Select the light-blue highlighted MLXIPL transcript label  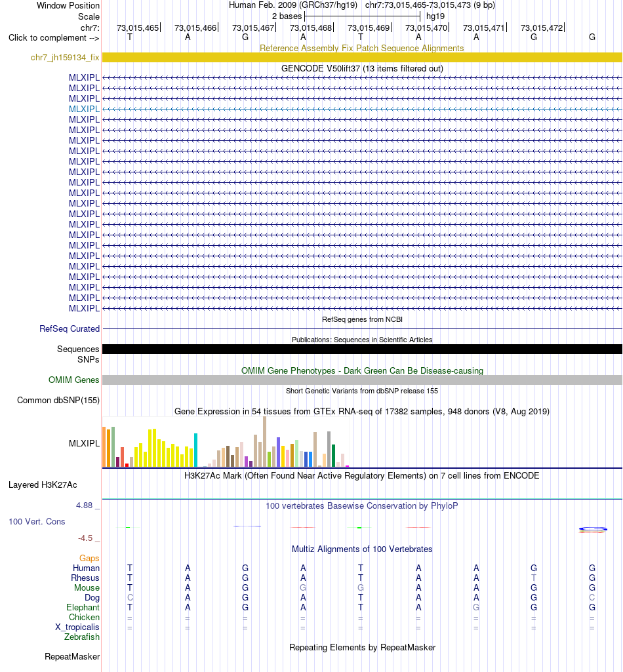pos(84,109)
